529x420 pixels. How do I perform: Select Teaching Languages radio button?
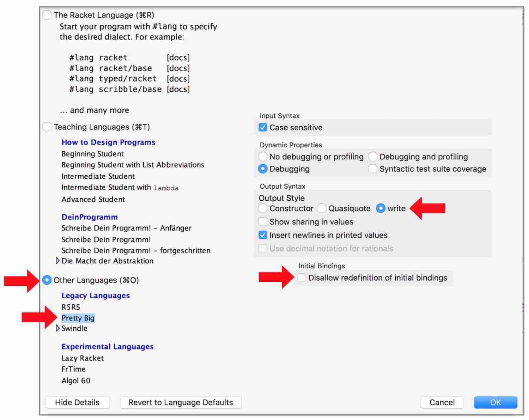[x=47, y=127]
